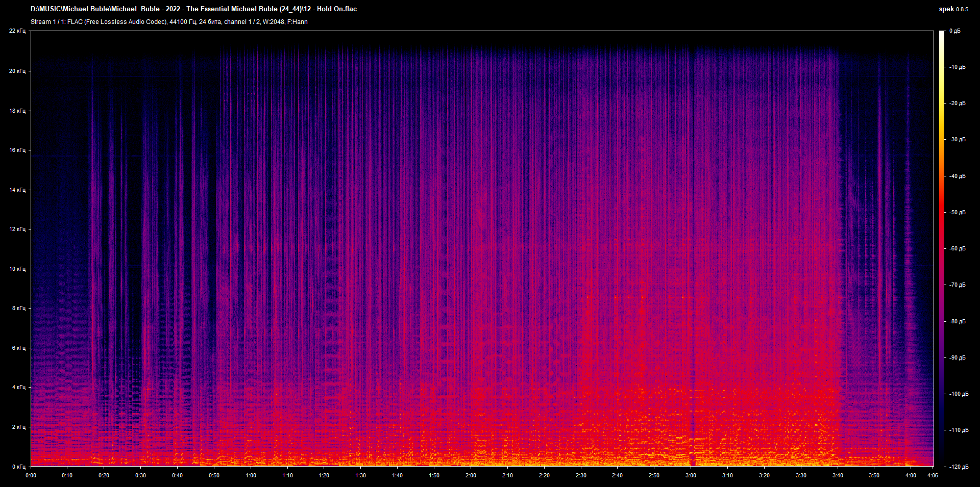
Task: Click the 18 кГц frequency axis label
Action: pyautogui.click(x=17, y=111)
